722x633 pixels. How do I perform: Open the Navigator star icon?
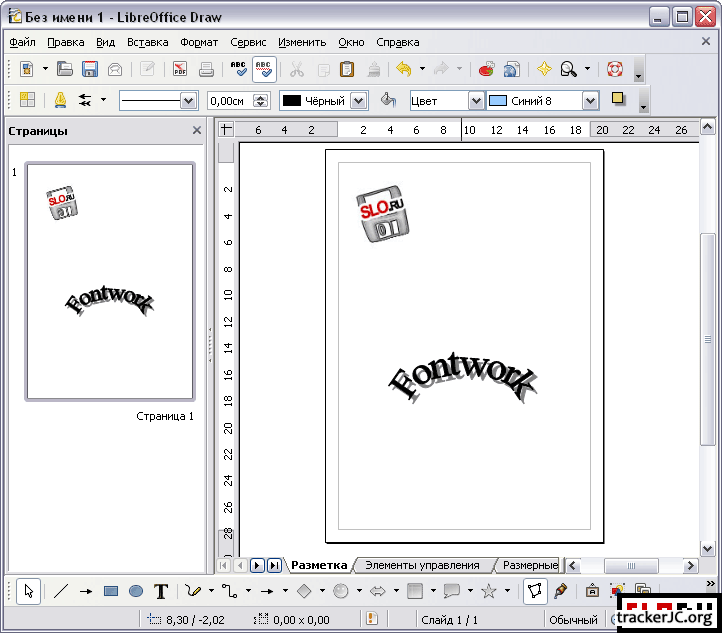pos(544,69)
